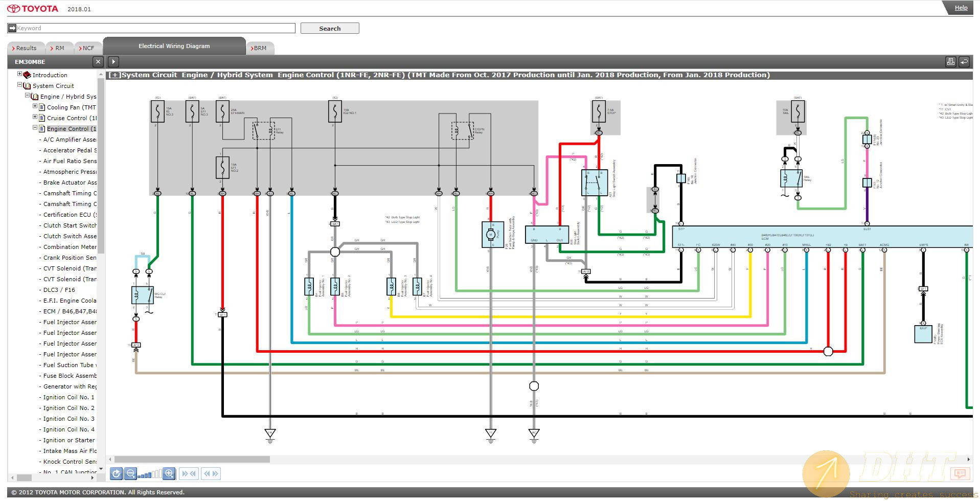Collapse the Engine / Hybrid System node
Image resolution: width=980 pixels, height=501 pixels.
(x=27, y=96)
